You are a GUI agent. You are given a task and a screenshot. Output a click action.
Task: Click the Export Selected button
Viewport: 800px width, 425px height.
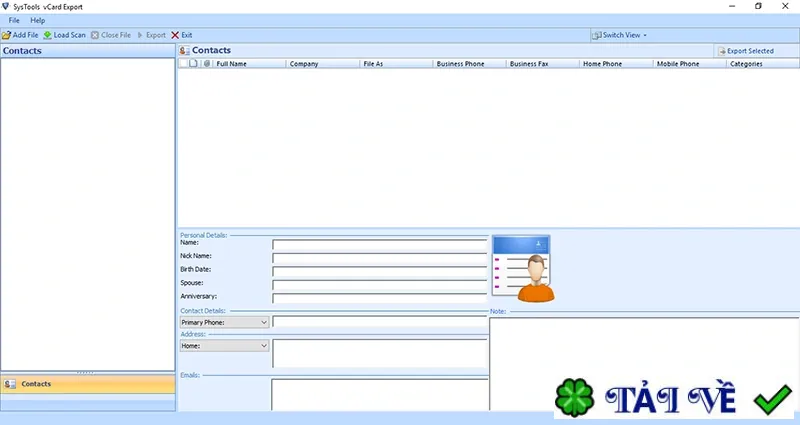tap(746, 51)
